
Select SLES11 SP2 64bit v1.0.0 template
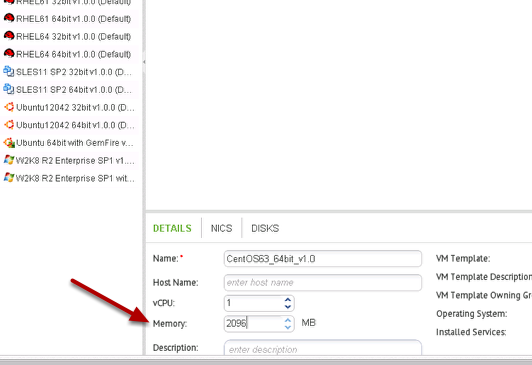[74, 90]
